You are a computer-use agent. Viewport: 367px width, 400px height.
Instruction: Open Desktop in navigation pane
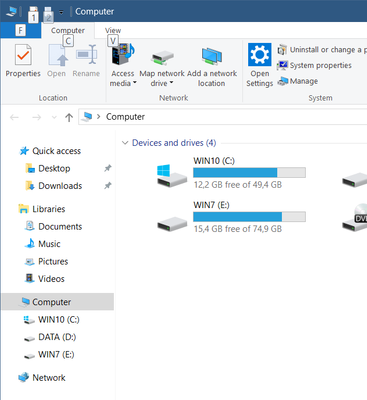coord(54,168)
